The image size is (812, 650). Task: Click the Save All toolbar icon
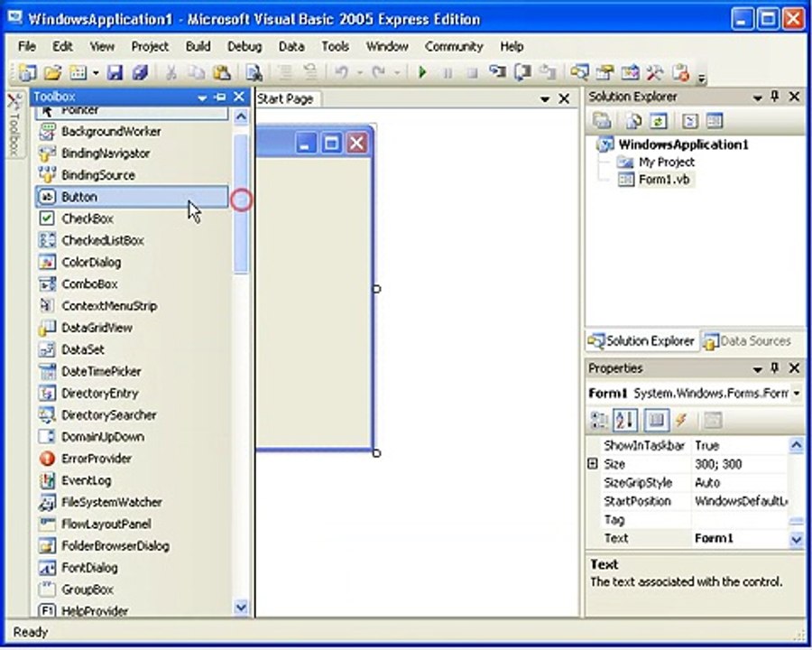coord(140,72)
